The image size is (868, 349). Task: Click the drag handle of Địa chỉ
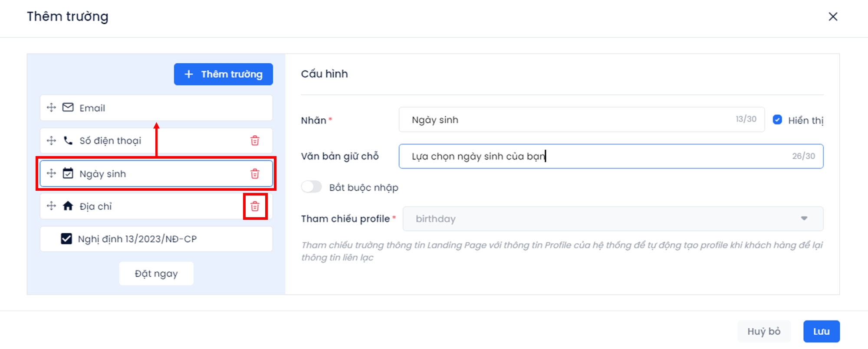(51, 206)
